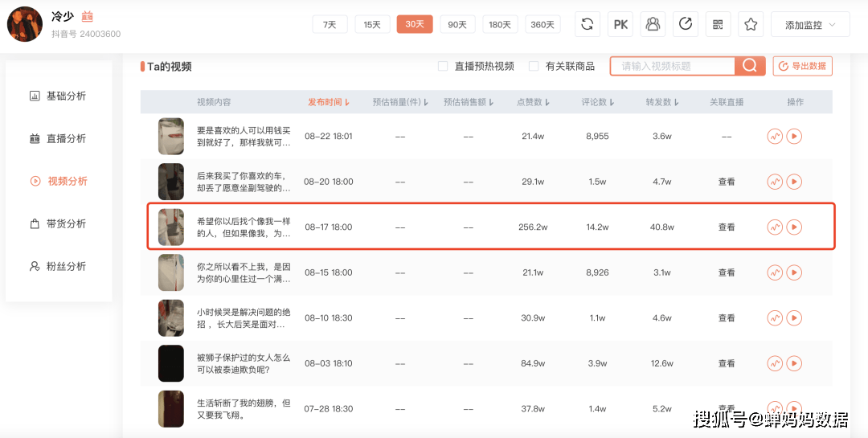Select the 7天 time range
The height and width of the screenshot is (438, 868).
(330, 24)
